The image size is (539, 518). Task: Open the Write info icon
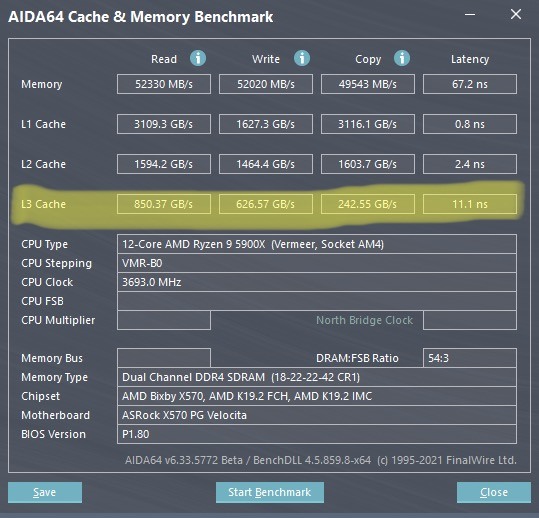302,58
